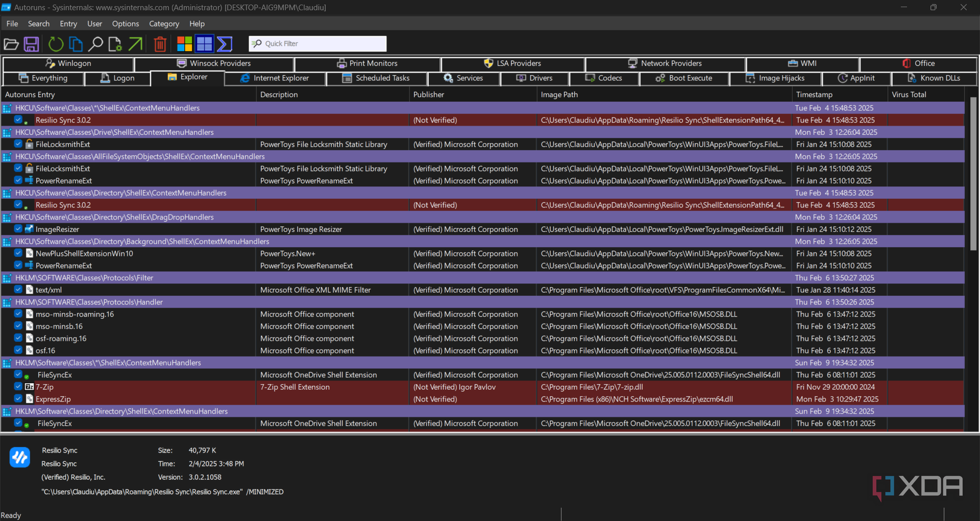The image size is (980, 521).
Task: Sort by the Virus Total column header
Action: (x=926, y=94)
